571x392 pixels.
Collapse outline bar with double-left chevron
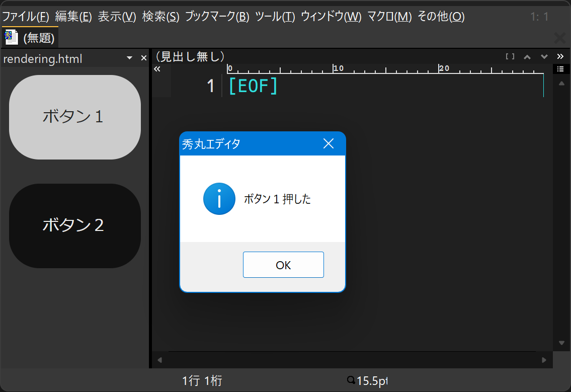point(157,69)
